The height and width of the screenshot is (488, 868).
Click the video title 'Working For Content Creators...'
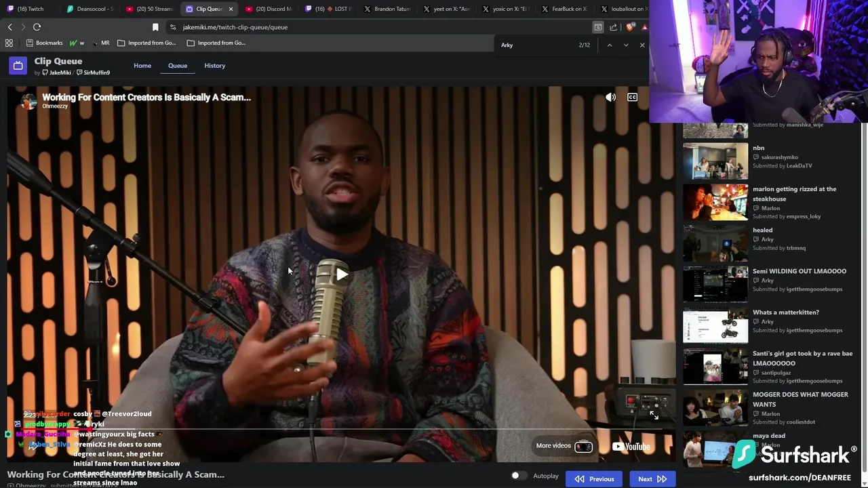(x=146, y=97)
